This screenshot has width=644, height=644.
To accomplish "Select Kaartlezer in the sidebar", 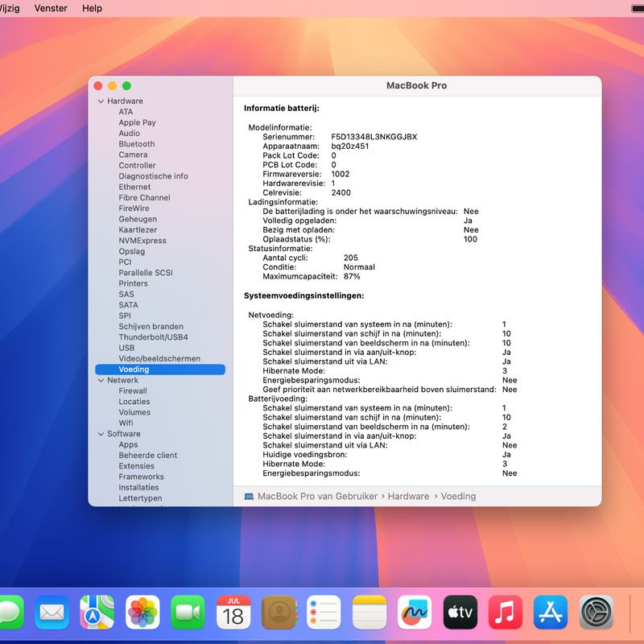I will 138,229.
